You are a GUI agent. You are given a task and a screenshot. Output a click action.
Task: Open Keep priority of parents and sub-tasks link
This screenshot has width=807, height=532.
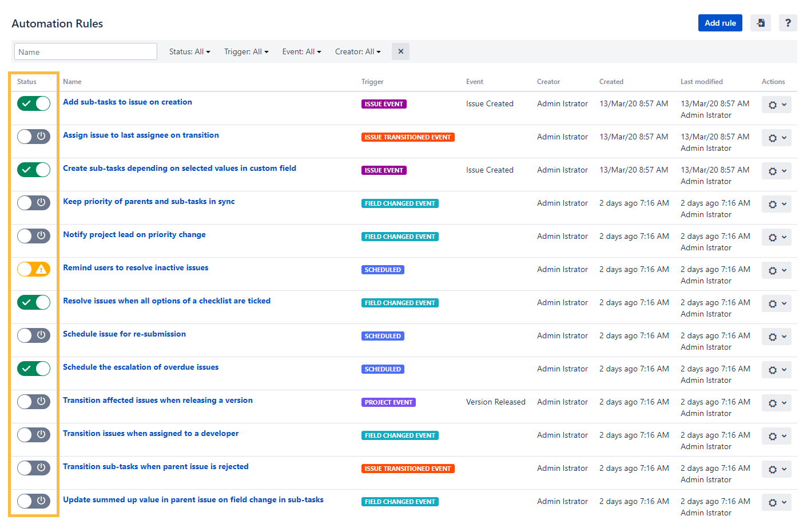coord(149,201)
